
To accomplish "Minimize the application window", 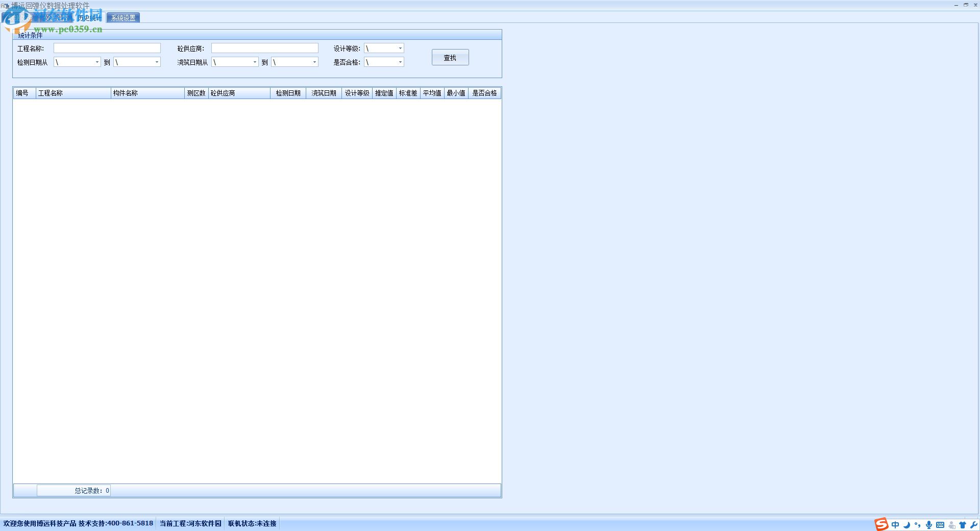I will [956, 5].
